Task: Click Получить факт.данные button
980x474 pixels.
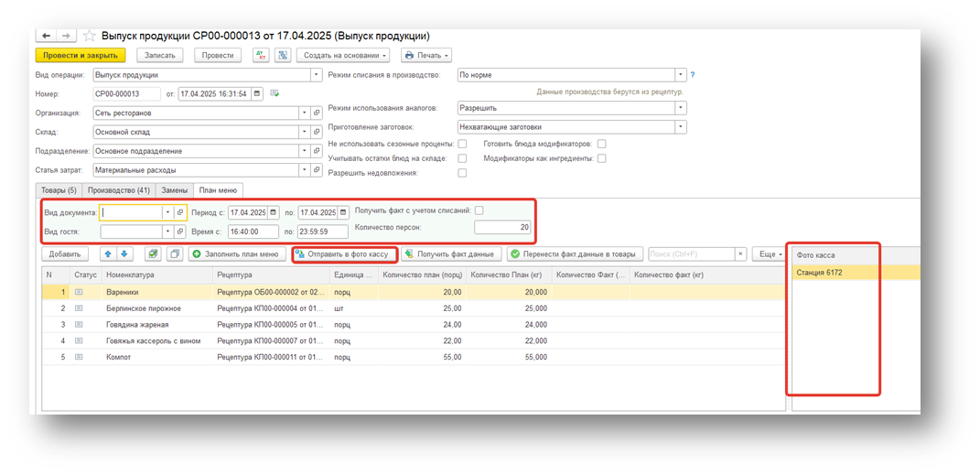Action: click(451, 253)
